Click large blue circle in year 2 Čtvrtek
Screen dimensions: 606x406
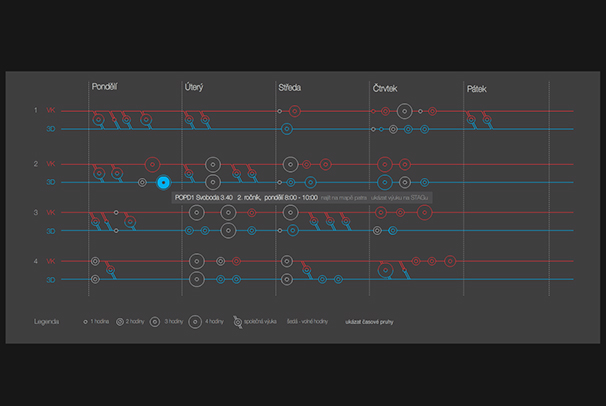[385, 182]
